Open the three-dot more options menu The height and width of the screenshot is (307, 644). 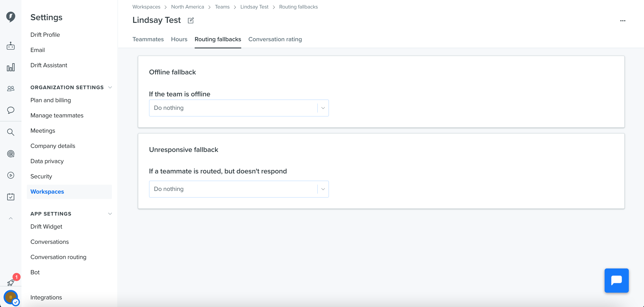[623, 21]
